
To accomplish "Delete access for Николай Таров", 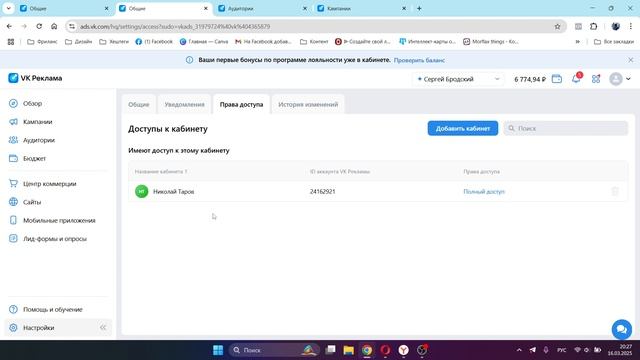I will click(x=615, y=191).
